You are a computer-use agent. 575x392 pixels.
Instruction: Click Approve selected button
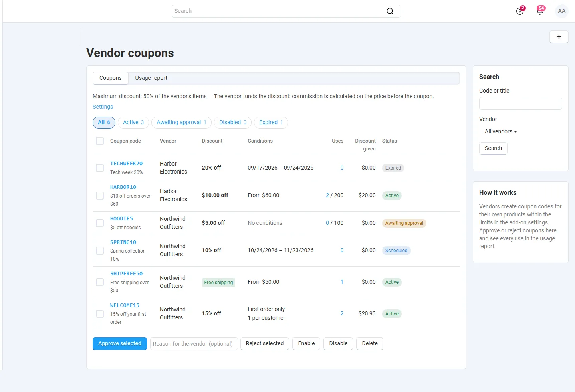(x=120, y=344)
